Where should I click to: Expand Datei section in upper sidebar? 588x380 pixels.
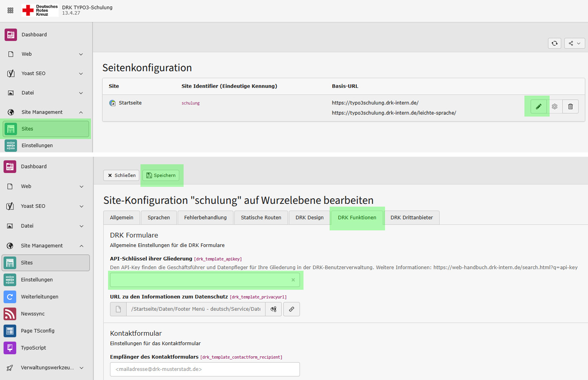click(x=81, y=93)
